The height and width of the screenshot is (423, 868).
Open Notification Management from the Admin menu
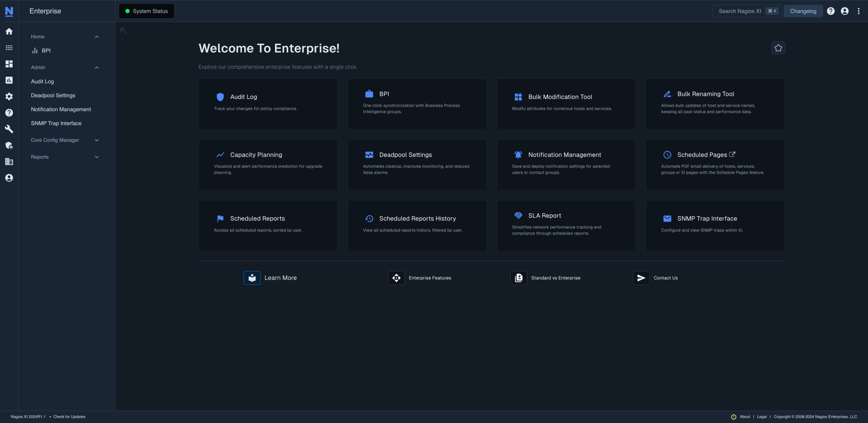[61, 109]
